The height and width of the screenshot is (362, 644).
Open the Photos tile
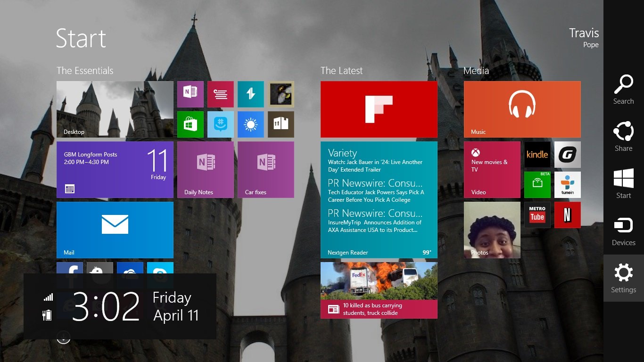(492, 230)
